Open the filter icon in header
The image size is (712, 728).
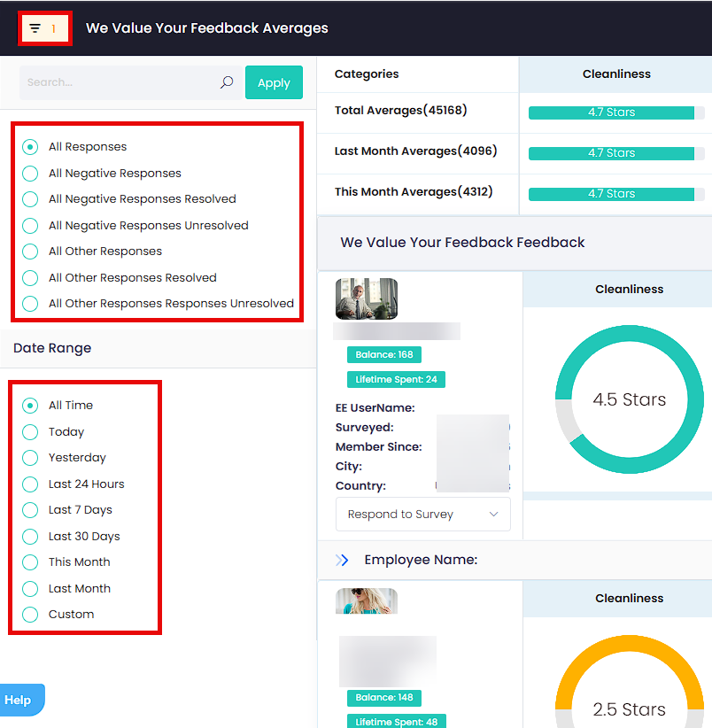point(35,28)
